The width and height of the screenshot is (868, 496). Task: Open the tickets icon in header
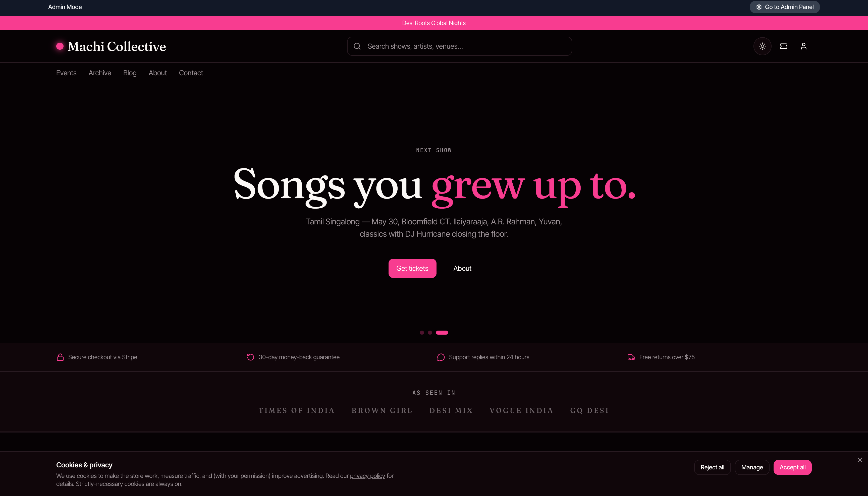[x=783, y=46]
